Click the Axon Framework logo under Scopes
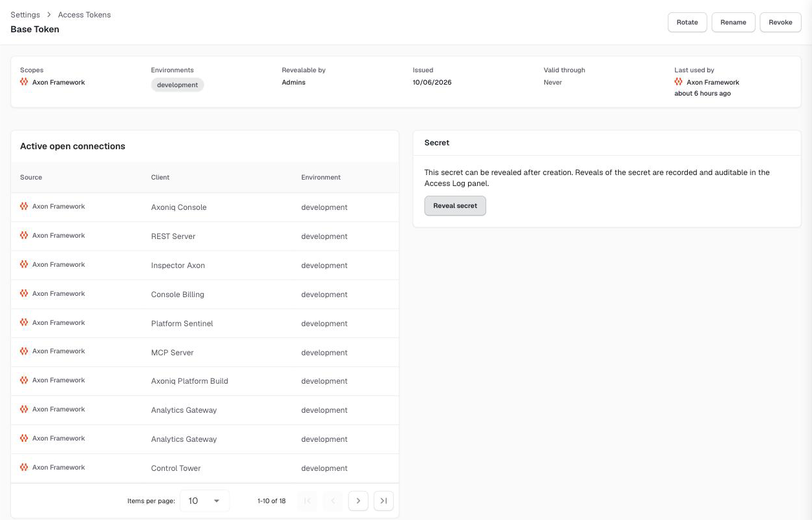This screenshot has height=520, width=812. click(24, 82)
